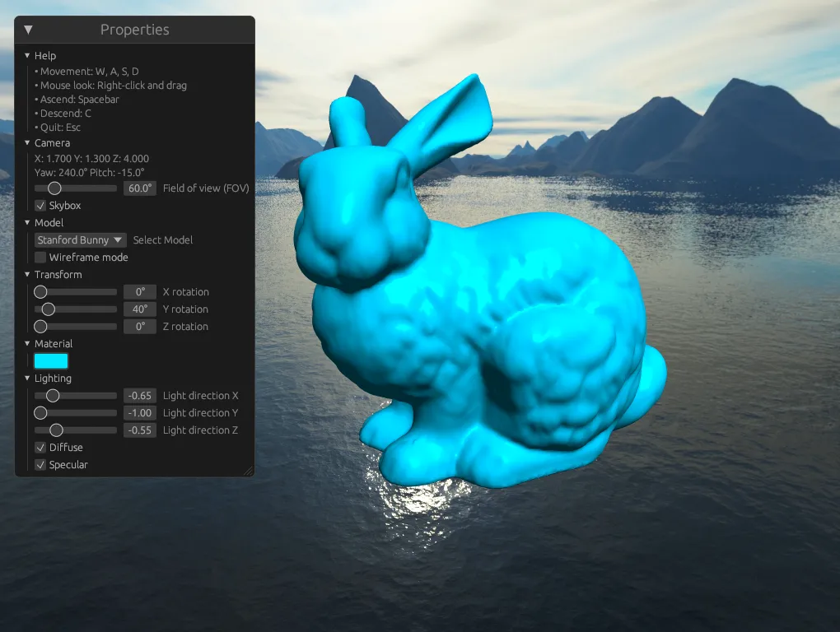840x632 pixels.
Task: Open the material color swatch
Action: tap(51, 360)
